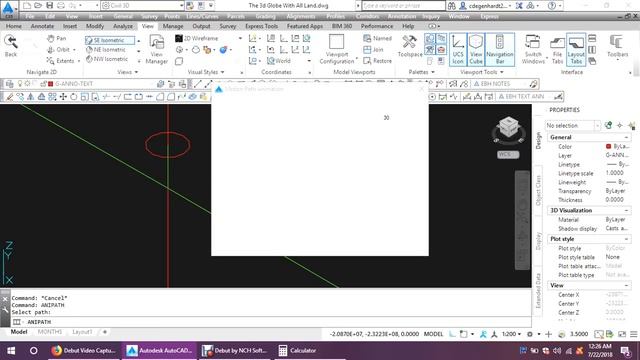Open the Home ribbon tab
This screenshot has width=640, height=360.
click(x=13, y=26)
